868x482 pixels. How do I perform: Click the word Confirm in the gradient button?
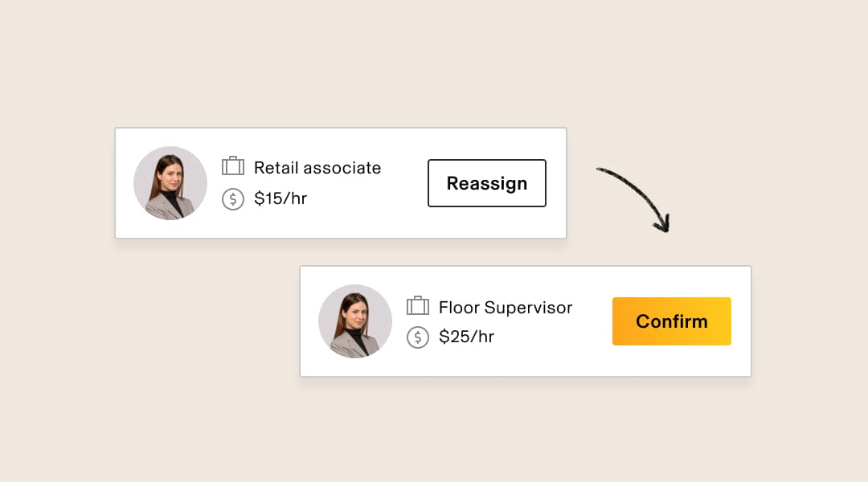(672, 321)
